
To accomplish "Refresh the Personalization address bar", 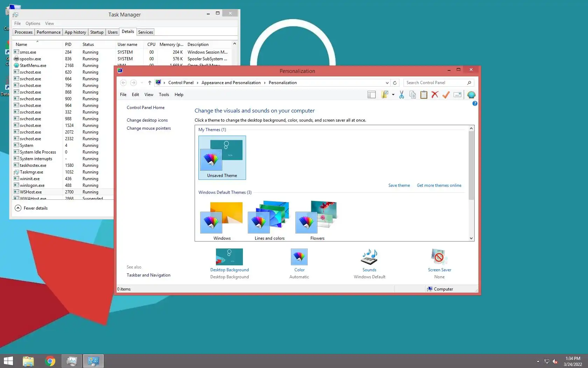I will pos(395,83).
